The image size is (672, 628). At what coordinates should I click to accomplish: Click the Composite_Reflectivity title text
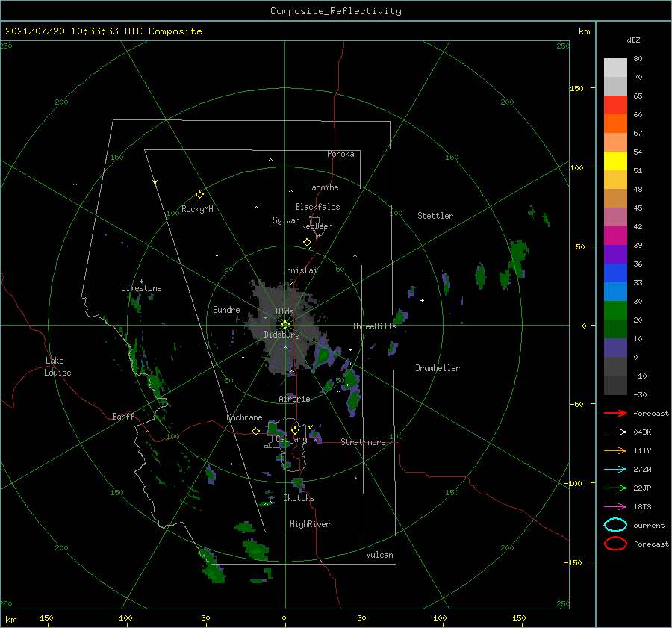pyautogui.click(x=336, y=11)
